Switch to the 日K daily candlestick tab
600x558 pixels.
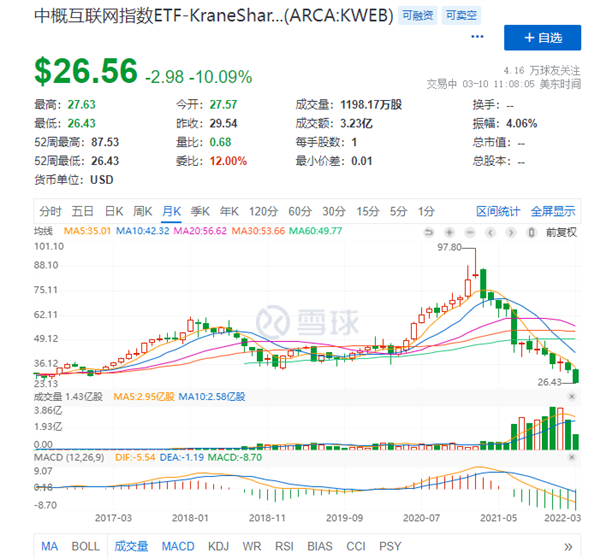click(x=114, y=211)
